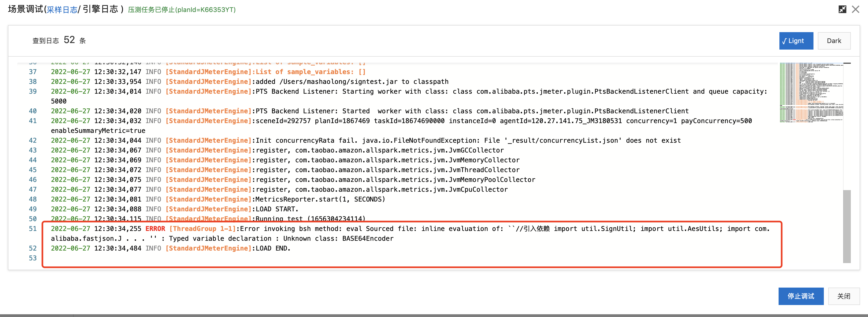Open the 采样日志 link in the title

[62, 10]
